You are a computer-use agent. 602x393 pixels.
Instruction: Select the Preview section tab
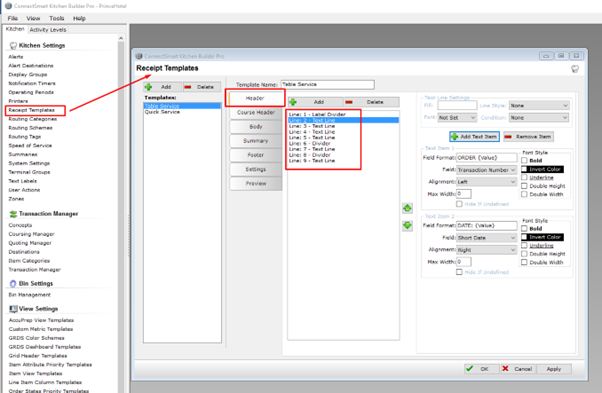256,183
